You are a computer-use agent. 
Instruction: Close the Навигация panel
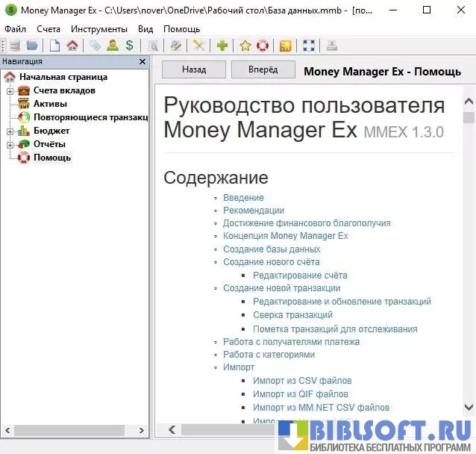pyautogui.click(x=143, y=62)
